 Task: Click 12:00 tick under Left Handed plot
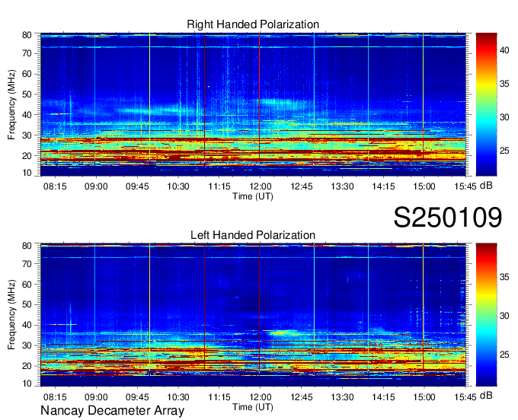point(261,397)
